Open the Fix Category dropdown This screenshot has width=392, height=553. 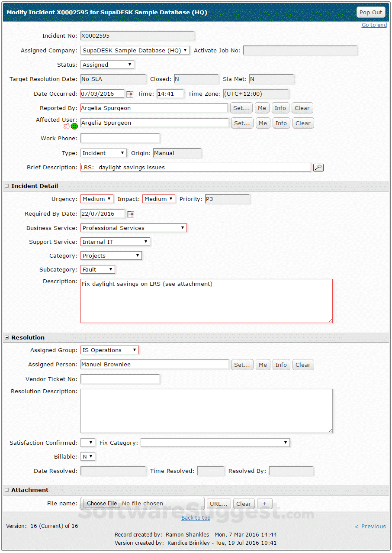[285, 442]
